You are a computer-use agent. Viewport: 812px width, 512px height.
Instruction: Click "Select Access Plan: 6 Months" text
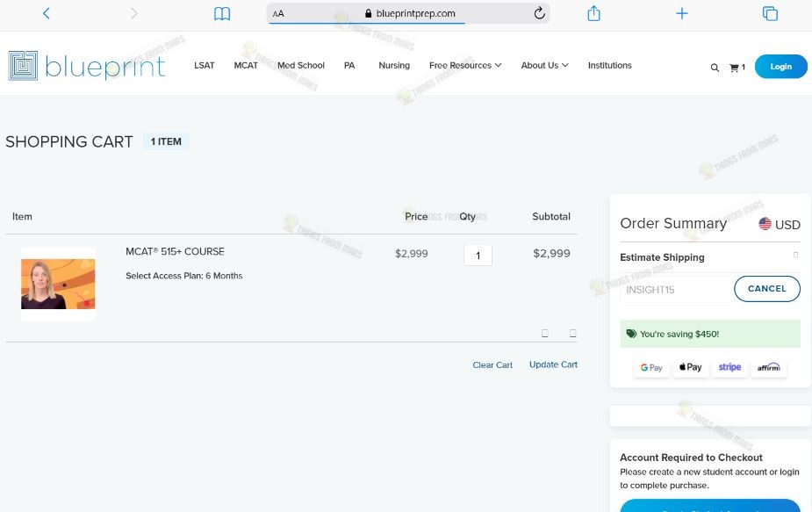click(x=183, y=276)
